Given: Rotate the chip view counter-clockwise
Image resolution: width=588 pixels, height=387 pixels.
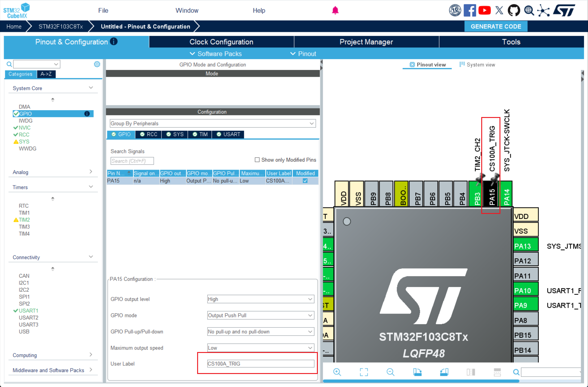Looking at the screenshot, I should click(x=444, y=372).
